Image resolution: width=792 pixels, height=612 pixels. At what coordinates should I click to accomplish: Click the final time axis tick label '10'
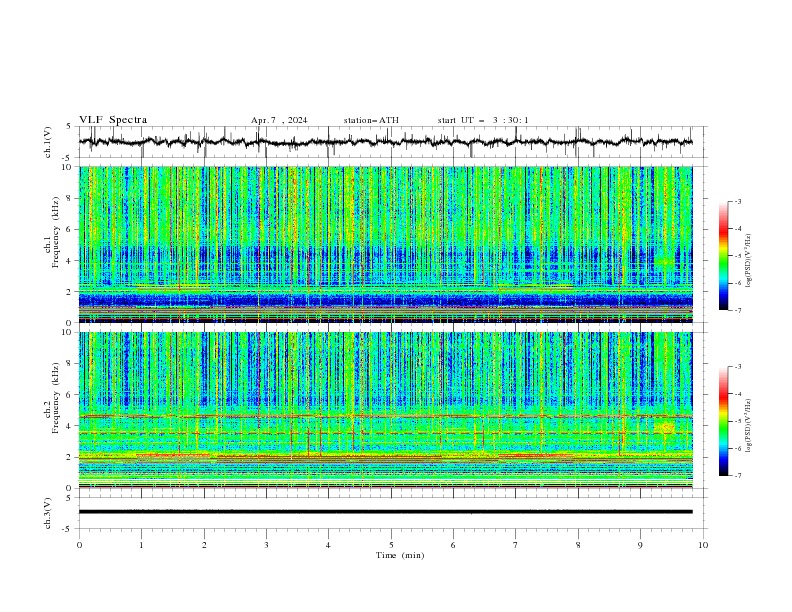point(703,545)
